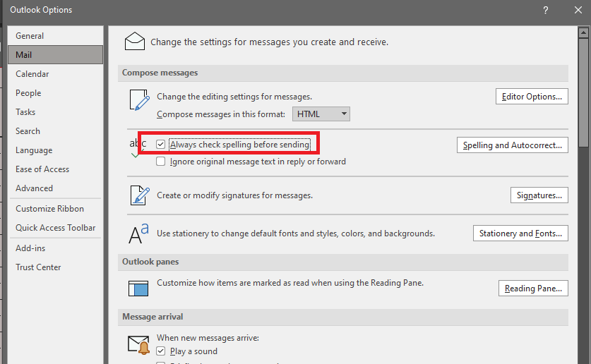The width and height of the screenshot is (591, 364).
Task: Uncheck Always check spelling before sending
Action: click(160, 144)
